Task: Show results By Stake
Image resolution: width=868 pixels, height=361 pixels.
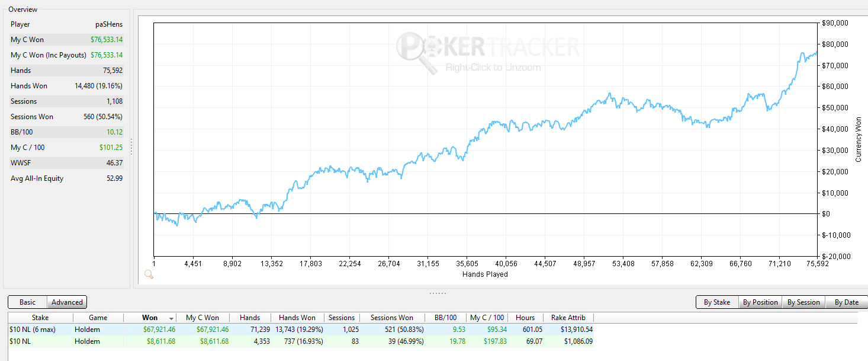Action: (717, 302)
